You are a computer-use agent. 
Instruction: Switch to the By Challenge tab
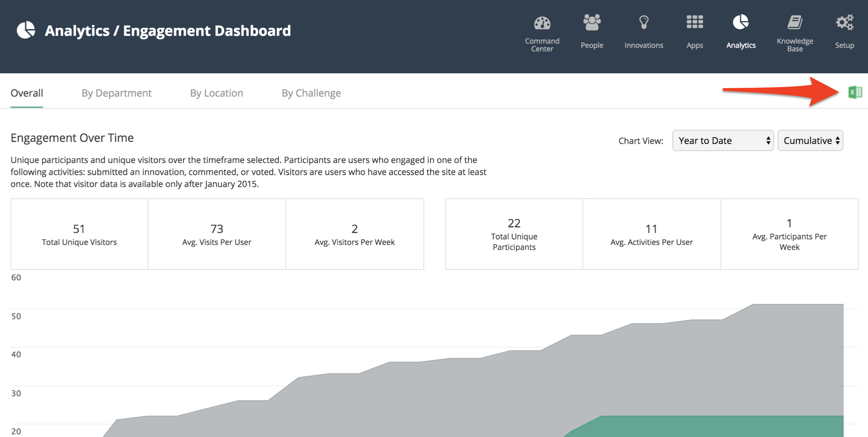coord(311,93)
